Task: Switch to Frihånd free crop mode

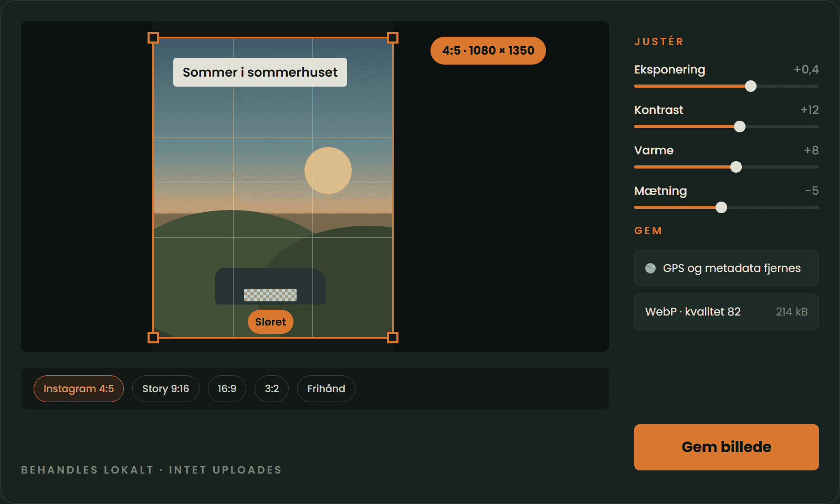Action: [326, 388]
